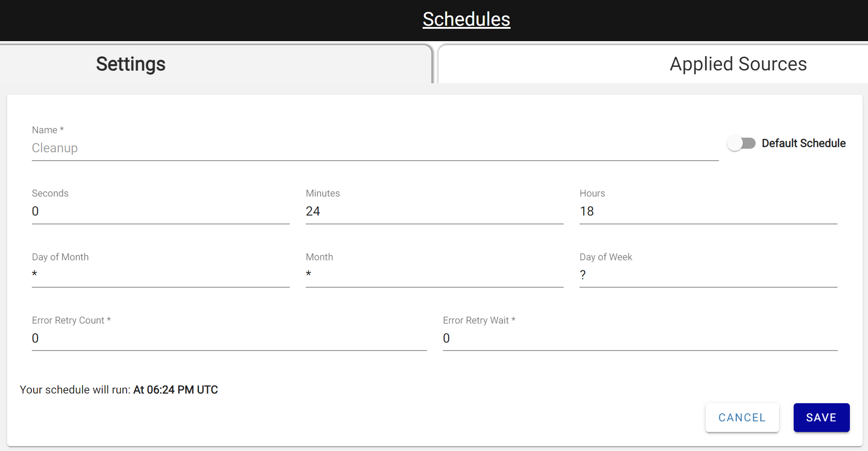868x451 pixels.
Task: Focus the Minutes field showing 24
Action: click(434, 212)
